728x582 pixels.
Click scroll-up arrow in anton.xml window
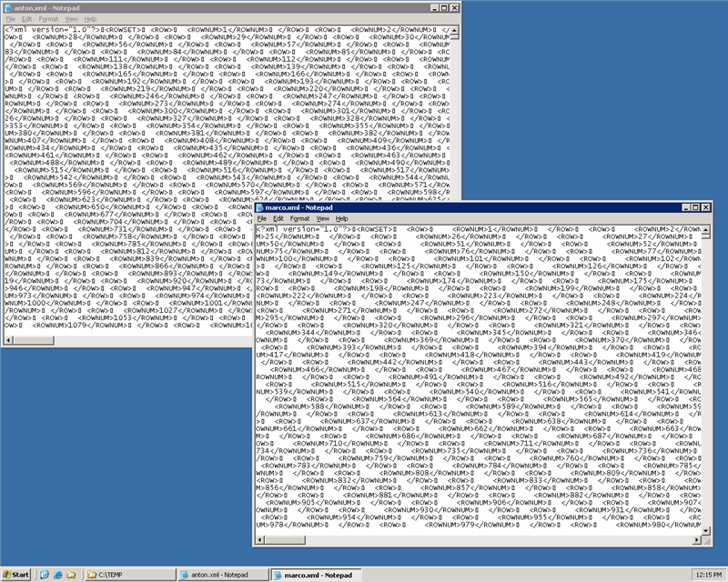click(454, 30)
